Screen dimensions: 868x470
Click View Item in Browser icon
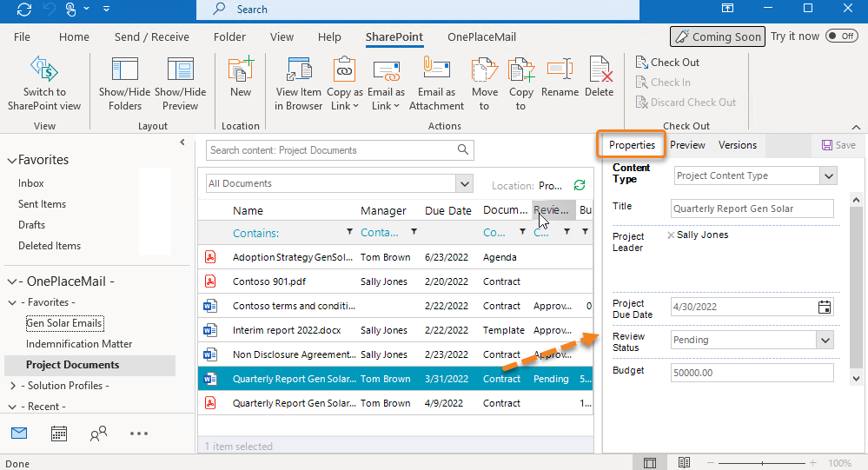(x=299, y=70)
